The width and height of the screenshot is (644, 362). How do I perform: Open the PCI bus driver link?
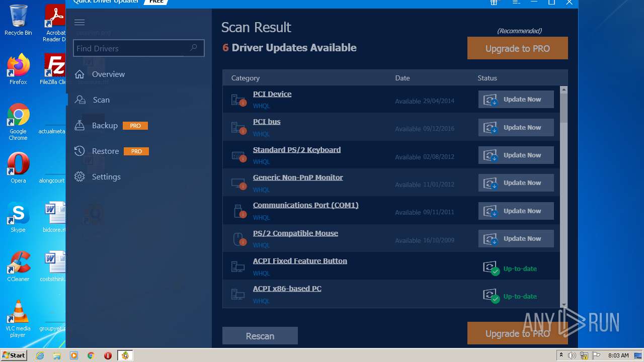(x=267, y=122)
